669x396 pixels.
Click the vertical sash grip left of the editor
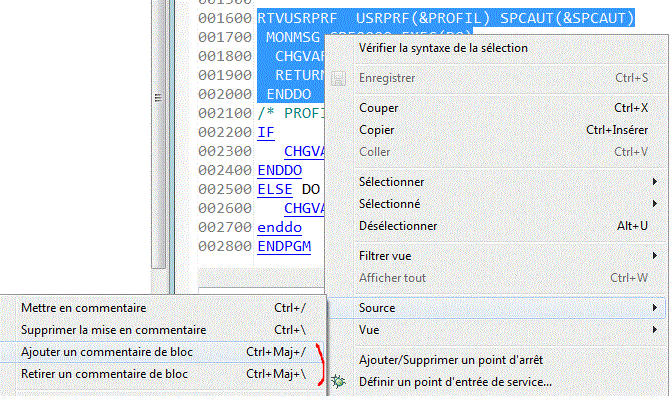(158, 98)
